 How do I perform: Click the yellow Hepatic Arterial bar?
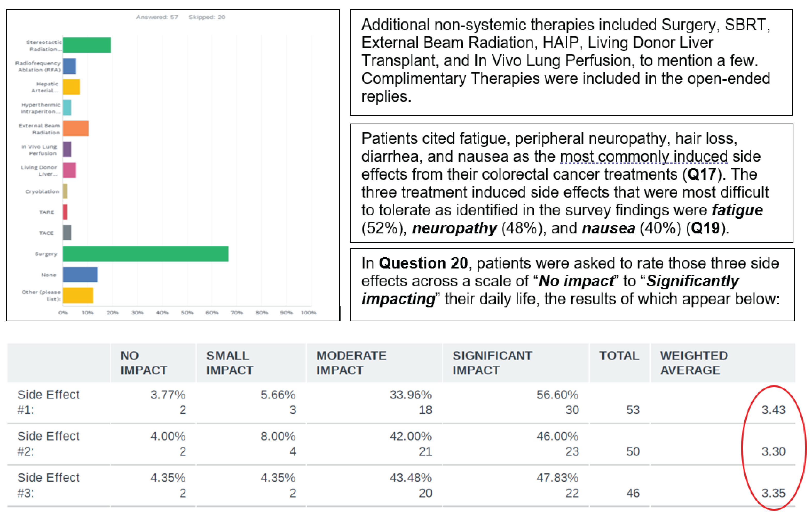72,87
